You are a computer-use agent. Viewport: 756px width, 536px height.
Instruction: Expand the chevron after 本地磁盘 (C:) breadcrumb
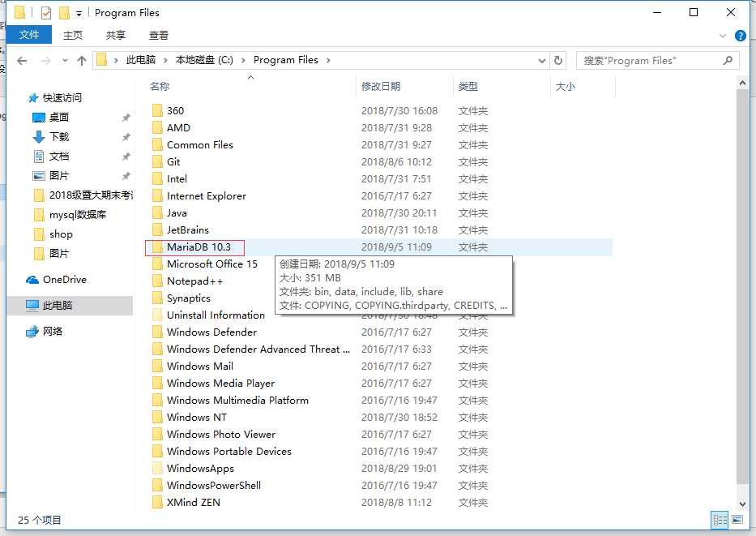[x=243, y=60]
